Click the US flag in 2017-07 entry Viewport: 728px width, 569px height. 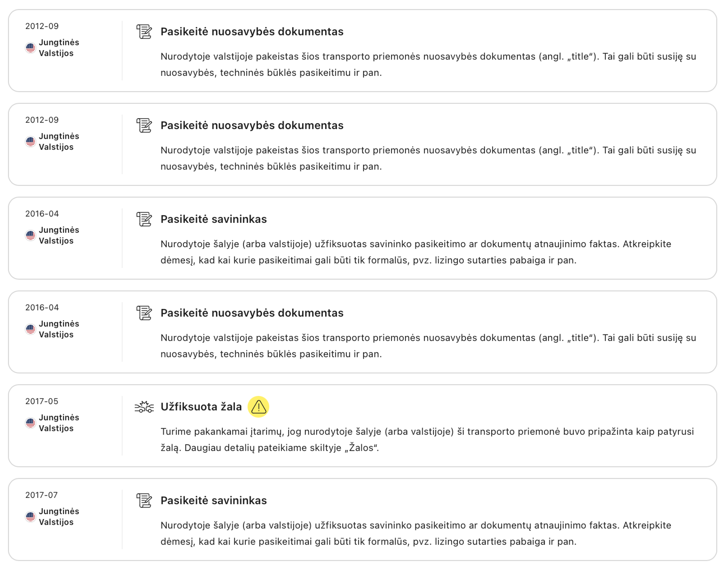(30, 517)
